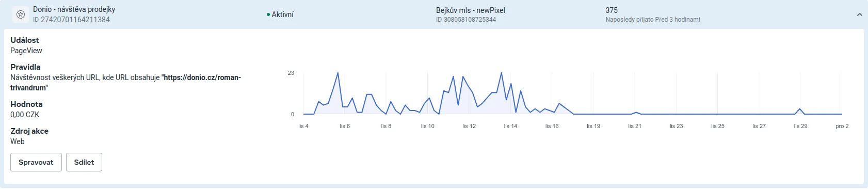Click the 375 activity count
Image resolution: width=868 pixels, height=189 pixels.
[x=612, y=10]
